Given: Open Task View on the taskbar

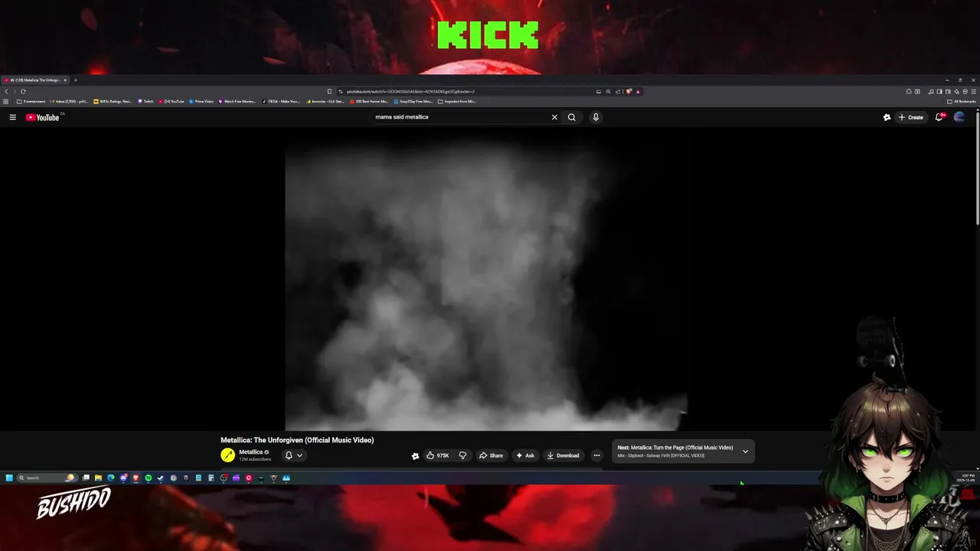Looking at the screenshot, I should click(86, 478).
